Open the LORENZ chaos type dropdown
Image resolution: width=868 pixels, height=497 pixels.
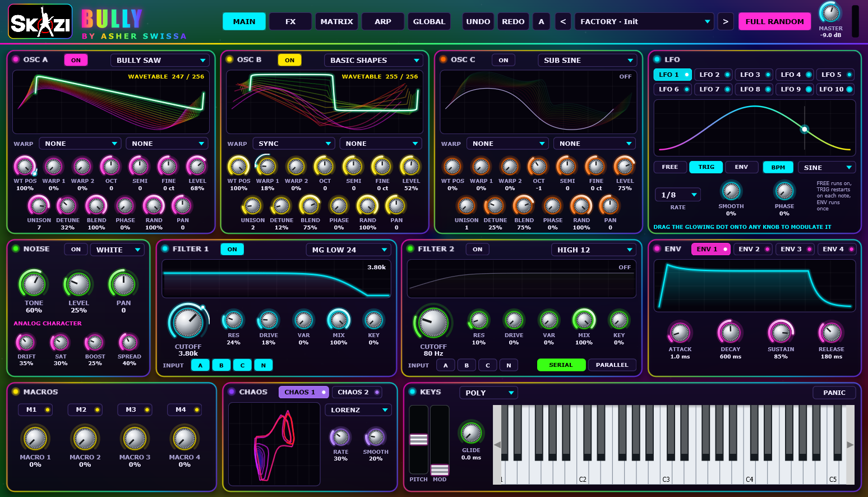pos(358,410)
